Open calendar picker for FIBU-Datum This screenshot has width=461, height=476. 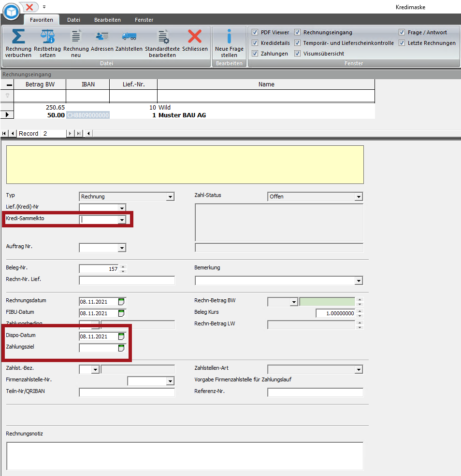(x=121, y=313)
